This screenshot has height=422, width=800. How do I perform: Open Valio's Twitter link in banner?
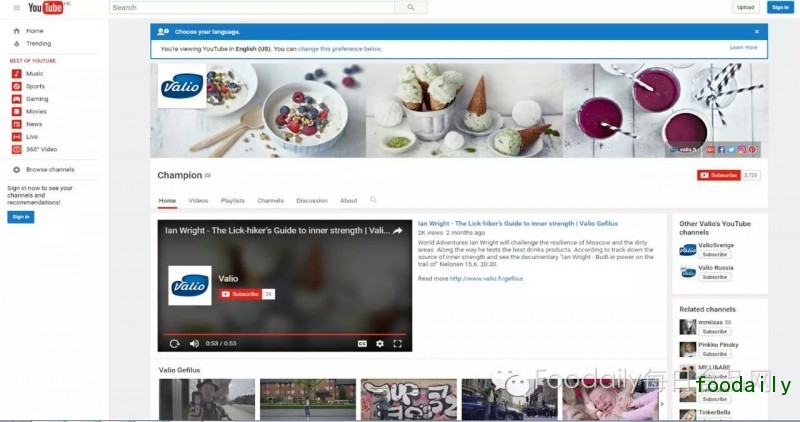(730, 150)
